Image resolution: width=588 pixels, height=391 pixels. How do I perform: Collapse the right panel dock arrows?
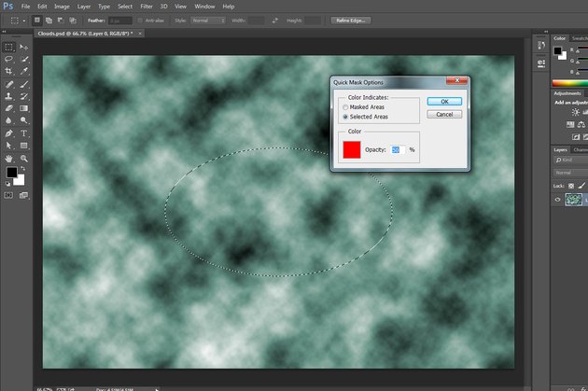pyautogui.click(x=546, y=32)
